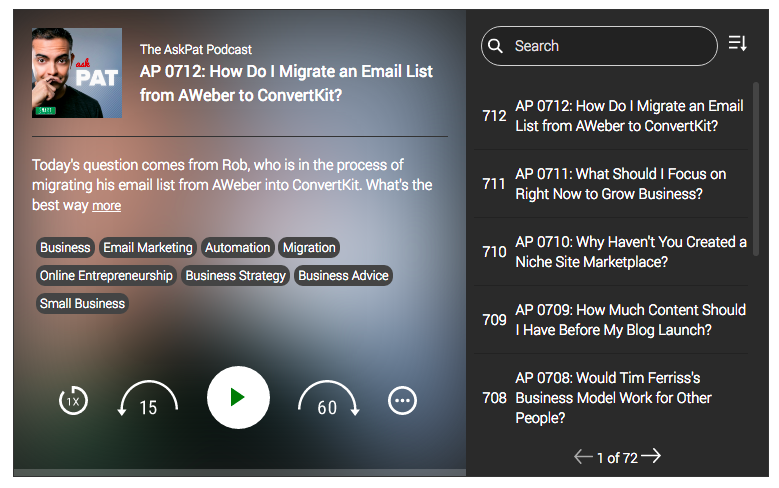Click the search magnifier icon

click(495, 46)
